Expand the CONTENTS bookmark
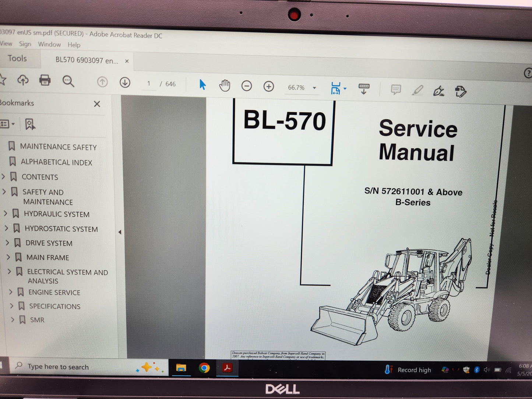 3,177
